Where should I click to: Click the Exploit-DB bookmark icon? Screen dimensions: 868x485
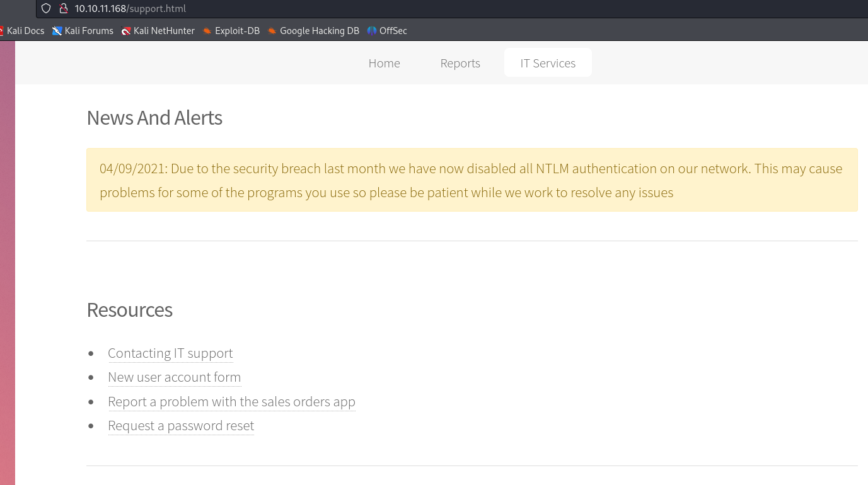[x=207, y=31]
